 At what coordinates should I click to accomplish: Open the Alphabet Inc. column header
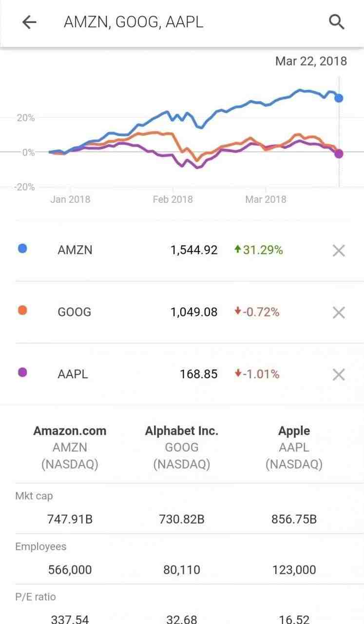coord(182,431)
